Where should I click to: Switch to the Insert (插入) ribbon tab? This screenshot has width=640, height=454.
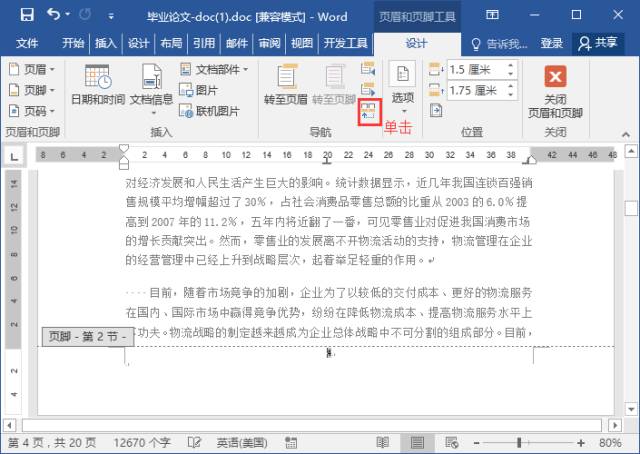105,43
